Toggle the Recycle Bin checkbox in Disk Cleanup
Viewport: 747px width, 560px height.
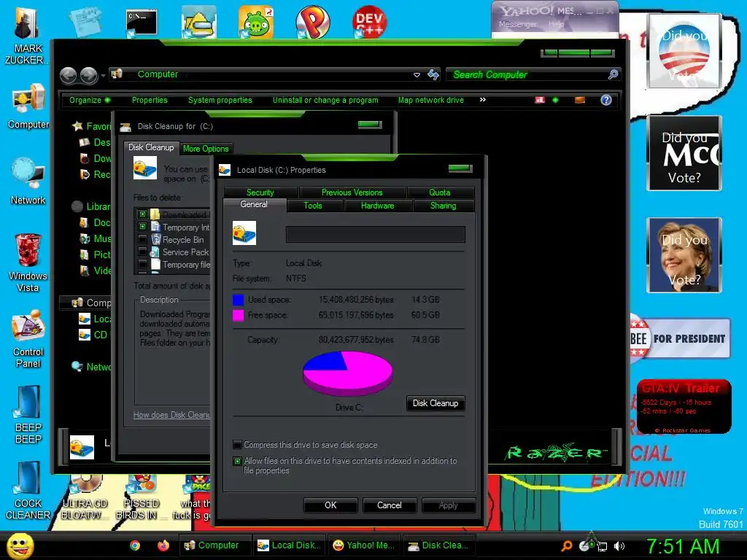coord(142,239)
